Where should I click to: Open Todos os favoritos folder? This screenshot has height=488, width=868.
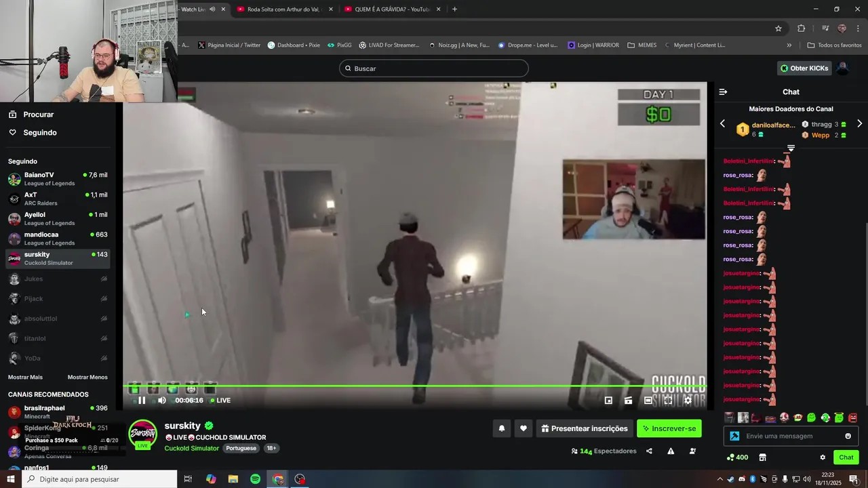[835, 45]
